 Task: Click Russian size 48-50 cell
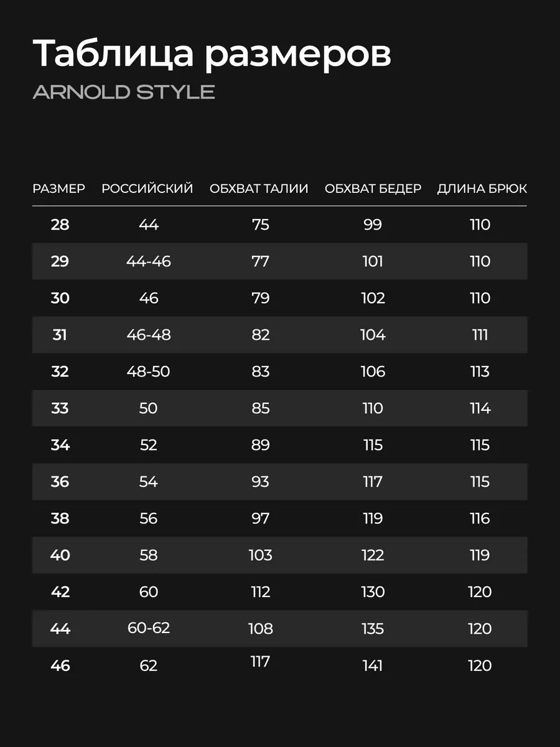point(148,372)
